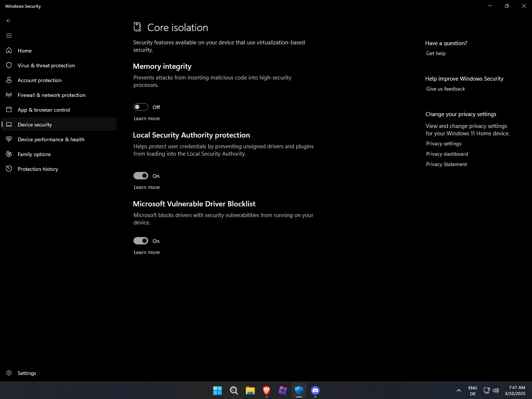
Task: Select Home in the sidebar menu
Action: [x=24, y=51]
